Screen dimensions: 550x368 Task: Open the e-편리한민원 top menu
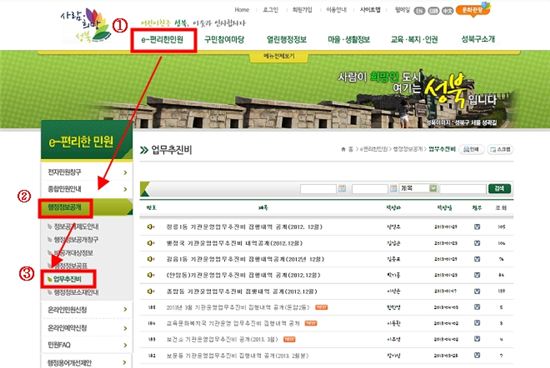(x=162, y=40)
